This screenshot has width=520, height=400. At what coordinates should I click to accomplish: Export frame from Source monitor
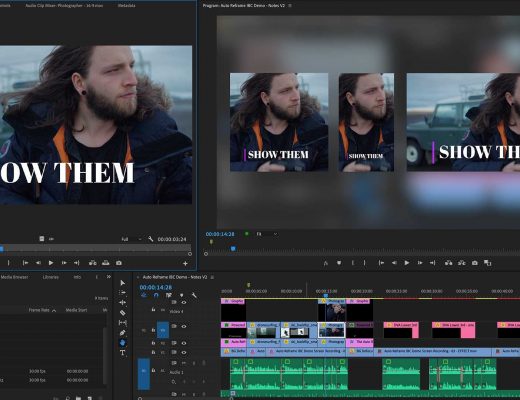(119, 263)
